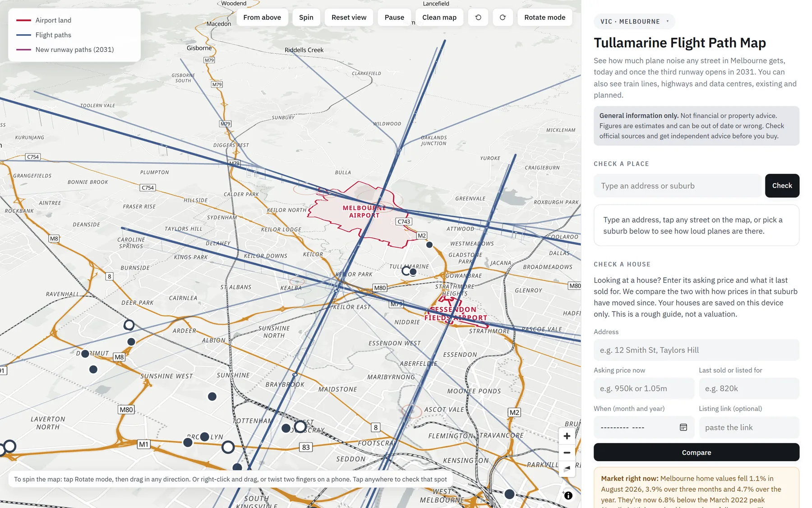Click the Asking price now field

tap(644, 388)
